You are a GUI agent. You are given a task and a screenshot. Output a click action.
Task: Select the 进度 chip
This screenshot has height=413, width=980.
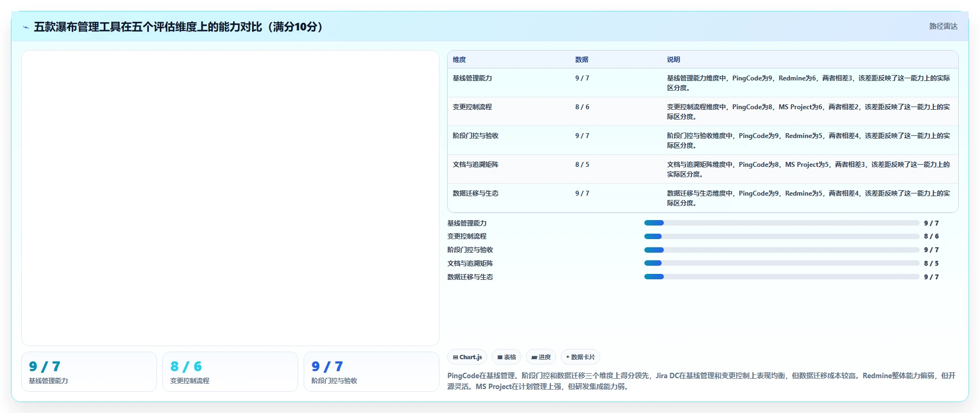click(541, 357)
